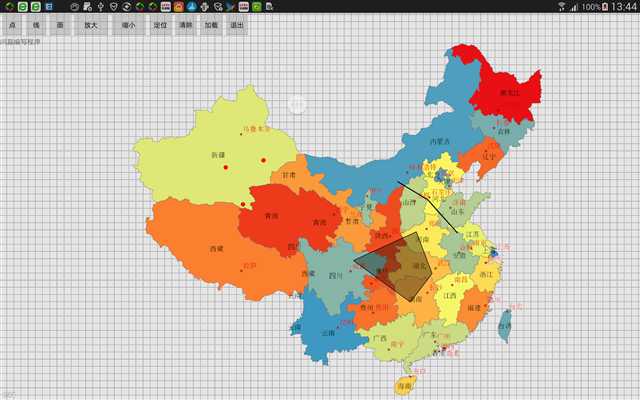Tap the 乌鲁木齐 city label
640x400 pixels.
(x=257, y=129)
